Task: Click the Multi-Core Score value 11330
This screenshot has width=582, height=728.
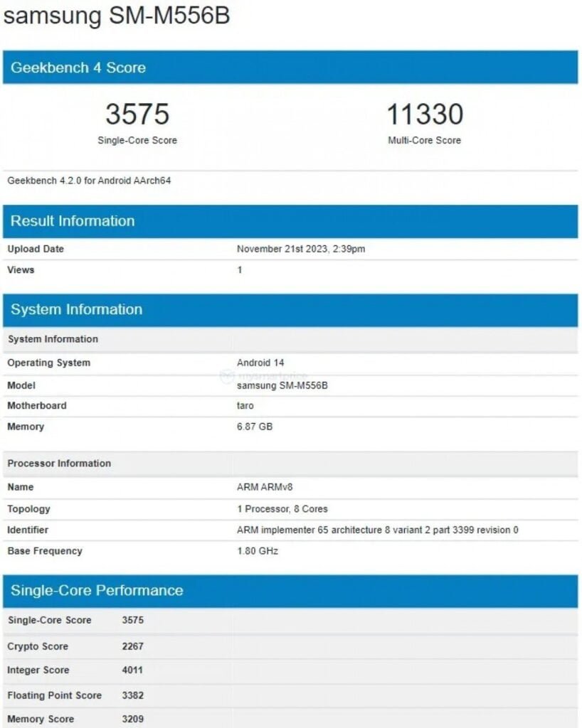Action: coord(426,114)
